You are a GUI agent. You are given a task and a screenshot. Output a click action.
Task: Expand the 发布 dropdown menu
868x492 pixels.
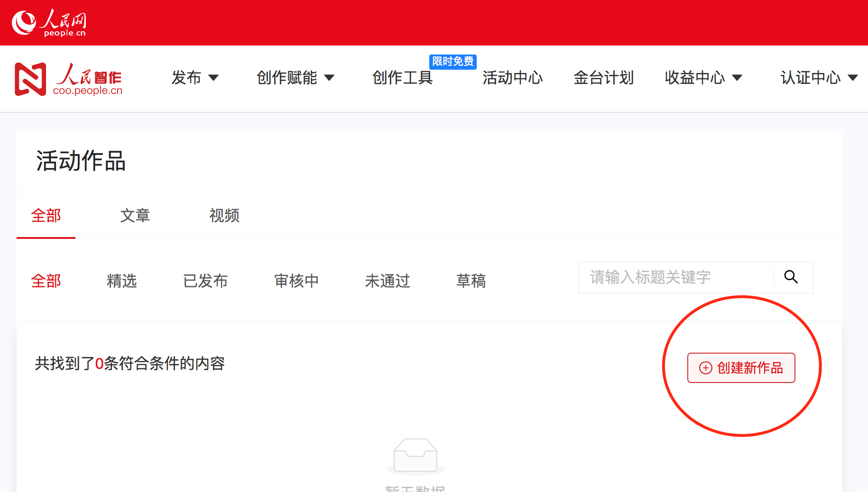coord(195,78)
